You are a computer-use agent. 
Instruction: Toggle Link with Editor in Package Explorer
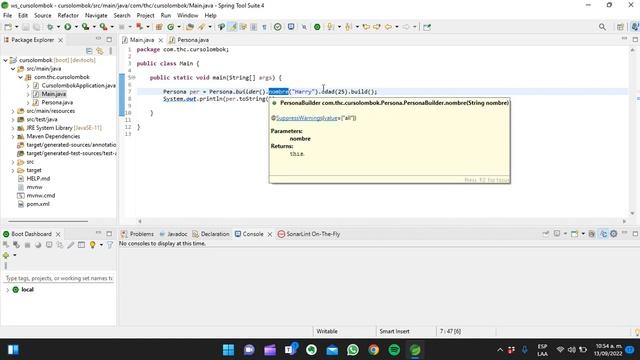[100, 51]
